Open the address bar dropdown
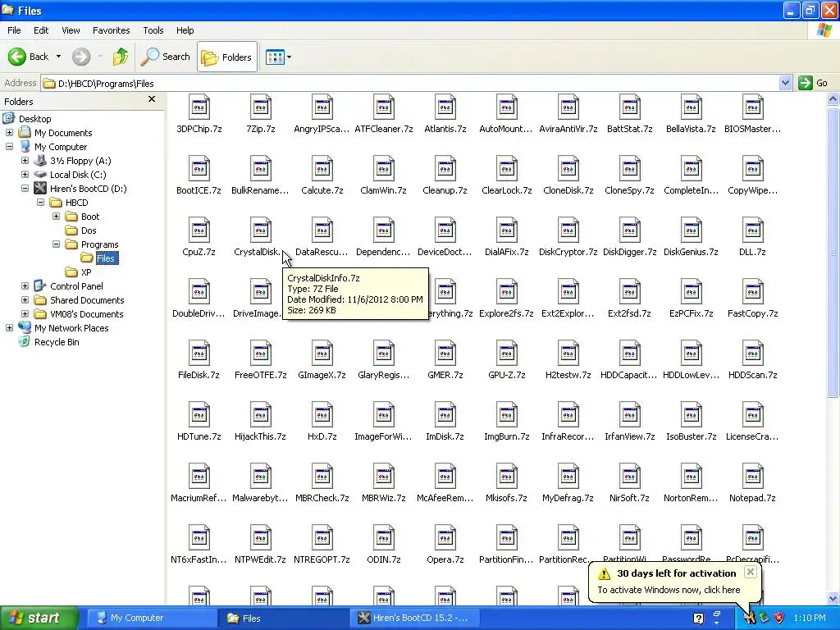The image size is (840, 630). pyautogui.click(x=785, y=83)
